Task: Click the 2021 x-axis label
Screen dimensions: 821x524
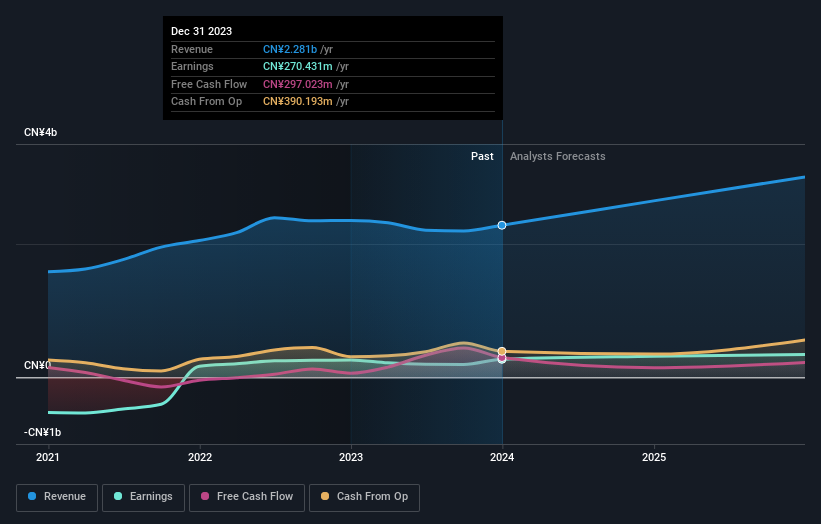Action: tap(48, 458)
